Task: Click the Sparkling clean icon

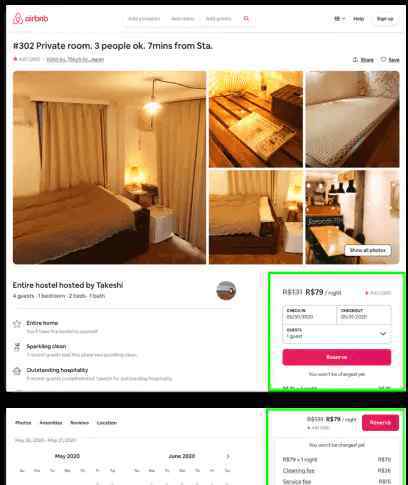Action: click(17, 347)
